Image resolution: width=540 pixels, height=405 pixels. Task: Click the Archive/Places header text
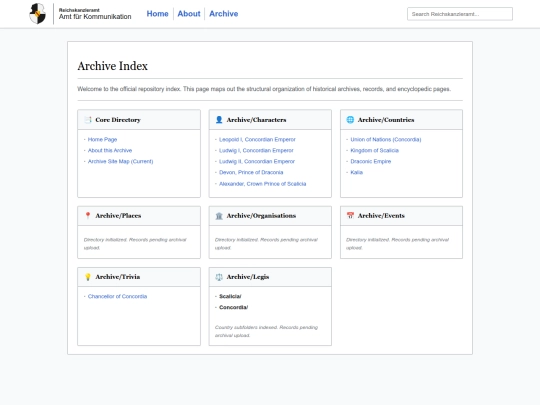pyautogui.click(x=118, y=216)
